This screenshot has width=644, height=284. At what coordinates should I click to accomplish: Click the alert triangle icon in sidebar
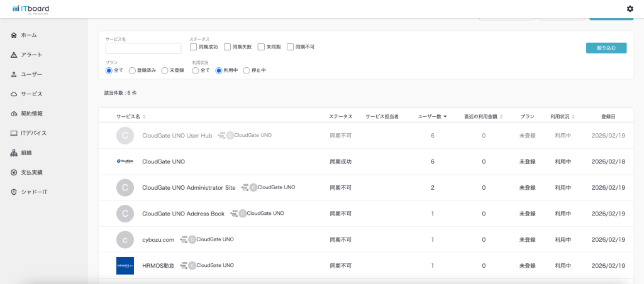coord(14,55)
